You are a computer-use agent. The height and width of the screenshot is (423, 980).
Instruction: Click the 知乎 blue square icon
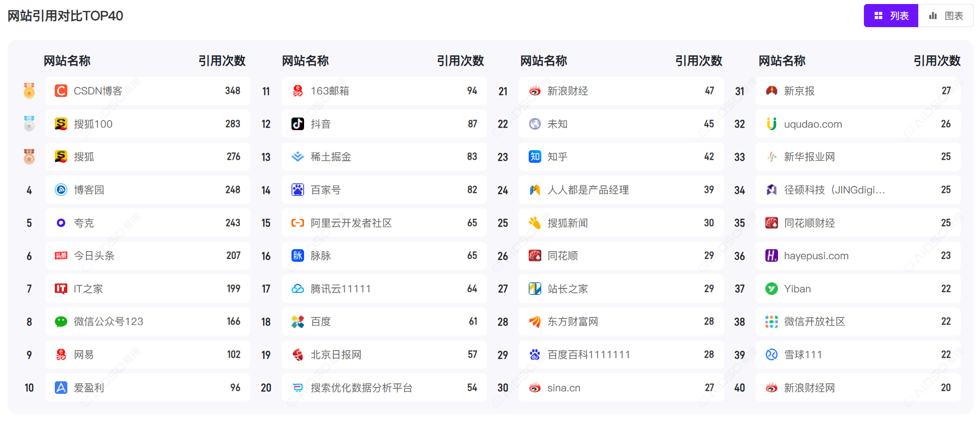[x=535, y=157]
